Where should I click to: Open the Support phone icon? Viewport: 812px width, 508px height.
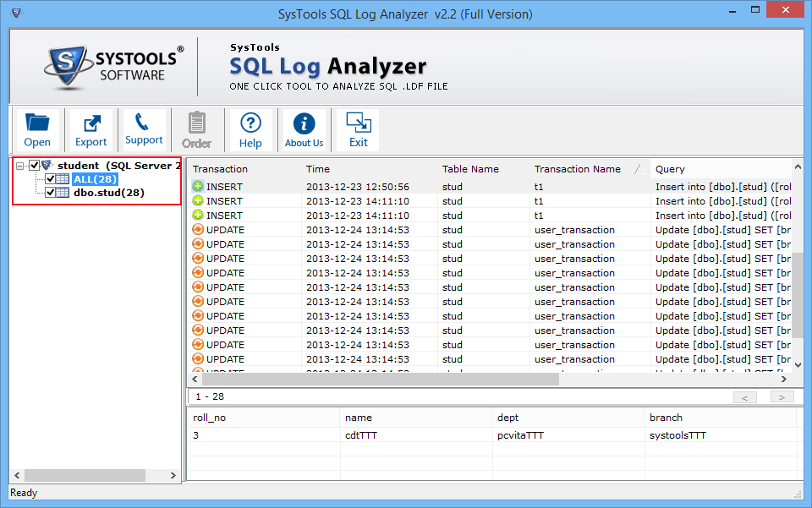pyautogui.click(x=144, y=129)
